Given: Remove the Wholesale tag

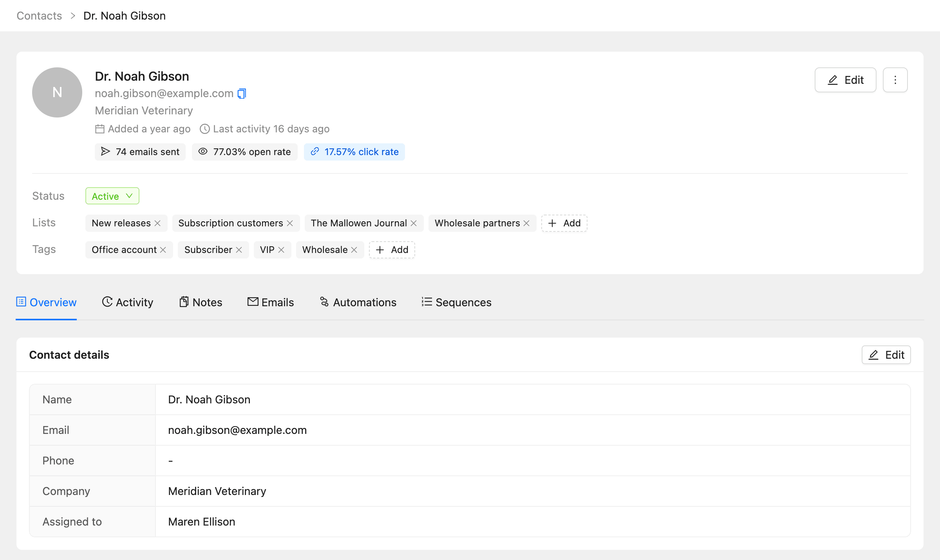Looking at the screenshot, I should pos(354,250).
